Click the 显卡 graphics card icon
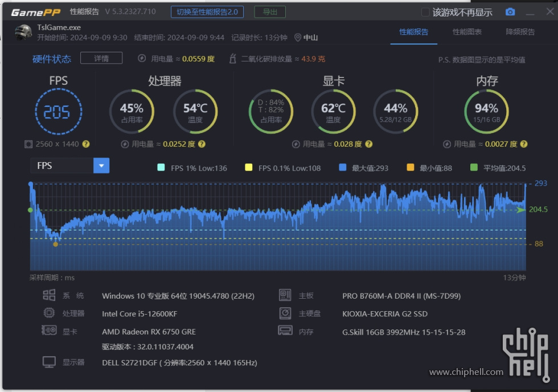This screenshot has height=392, width=558. tap(49, 331)
